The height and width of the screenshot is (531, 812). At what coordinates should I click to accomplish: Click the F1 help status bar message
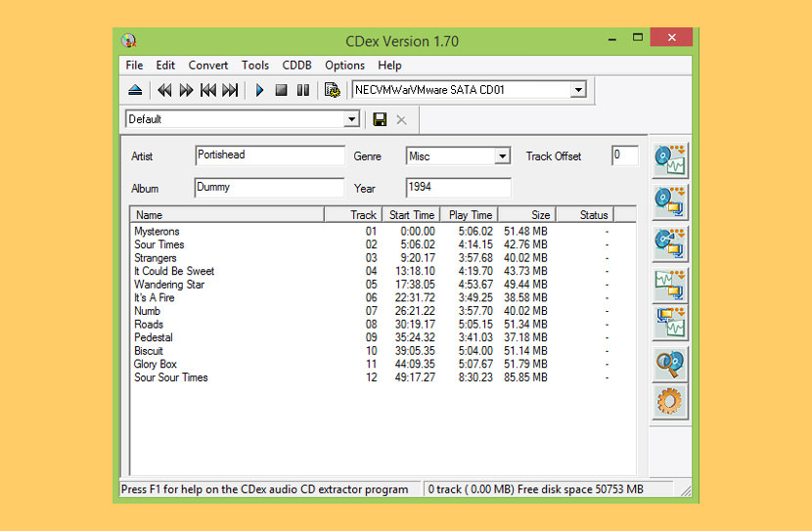(264, 489)
